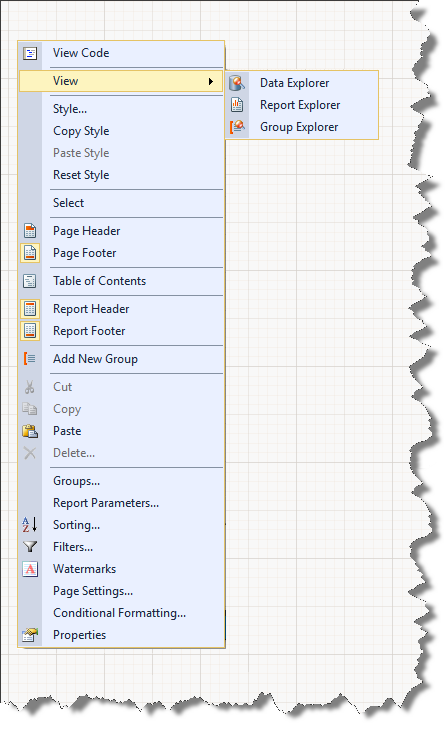
Task: Click the Select menu entry
Action: 68,203
